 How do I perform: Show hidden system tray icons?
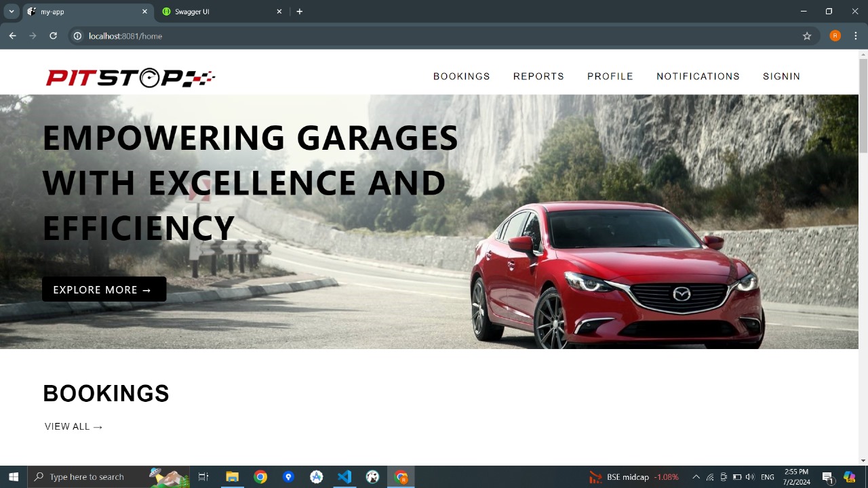[696, 477]
